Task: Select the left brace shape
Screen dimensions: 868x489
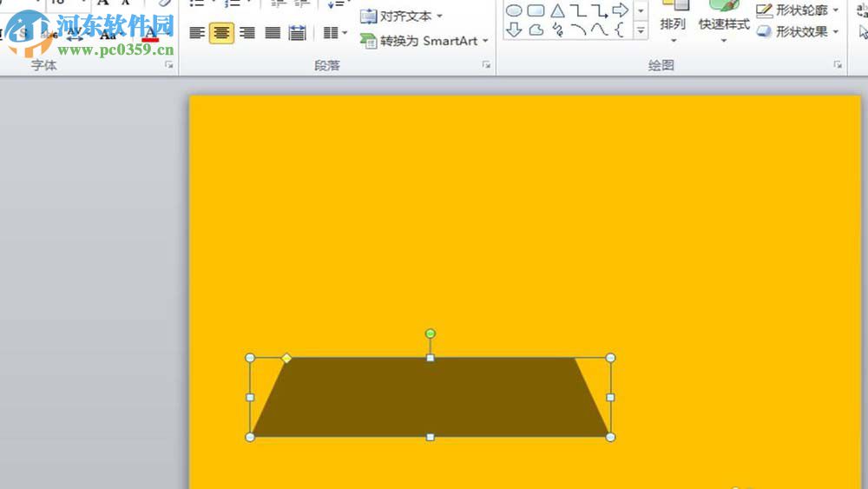Action: [x=620, y=30]
